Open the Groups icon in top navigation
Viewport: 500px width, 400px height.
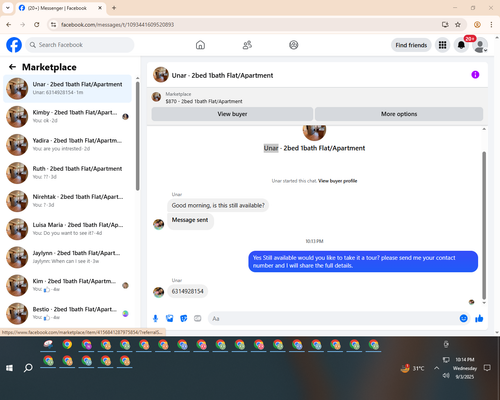point(294,45)
